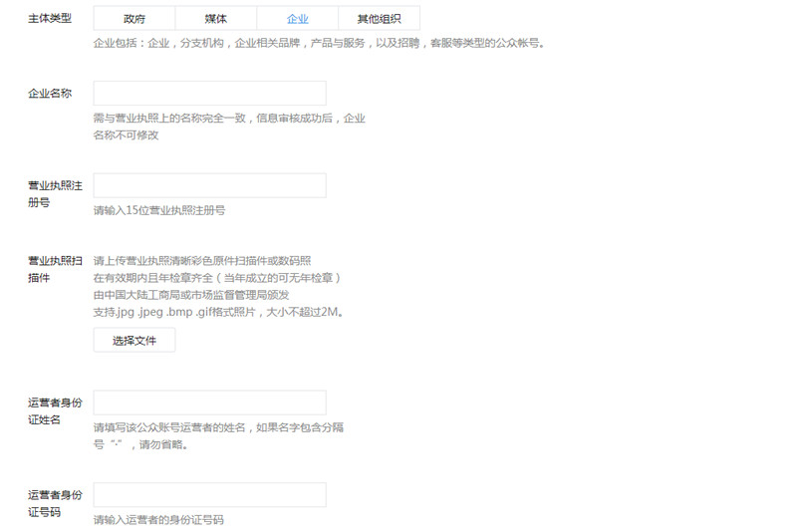Choose the 企业 subject type tab
797x532 pixels.
(x=297, y=18)
